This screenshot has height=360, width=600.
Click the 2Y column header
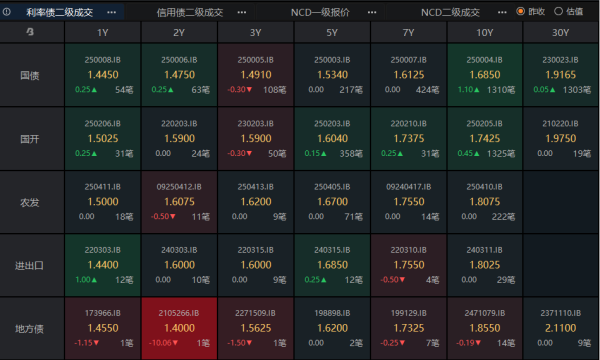pyautogui.click(x=179, y=33)
